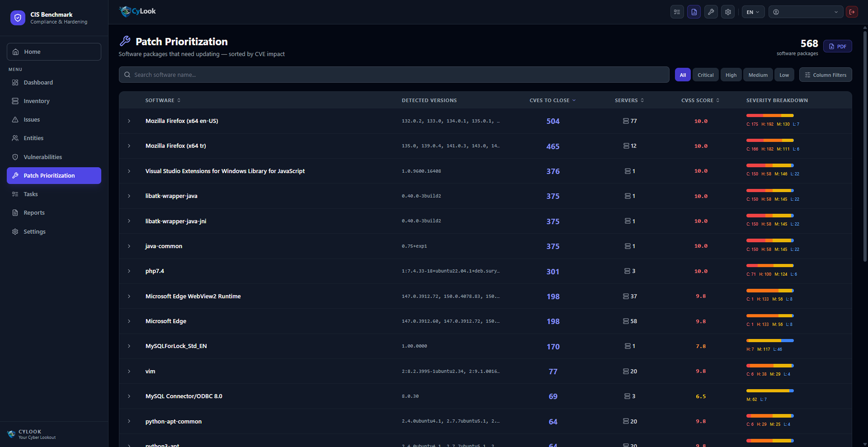Click the Entities people icon in sidebar
This screenshot has width=868, height=447.
tap(15, 138)
